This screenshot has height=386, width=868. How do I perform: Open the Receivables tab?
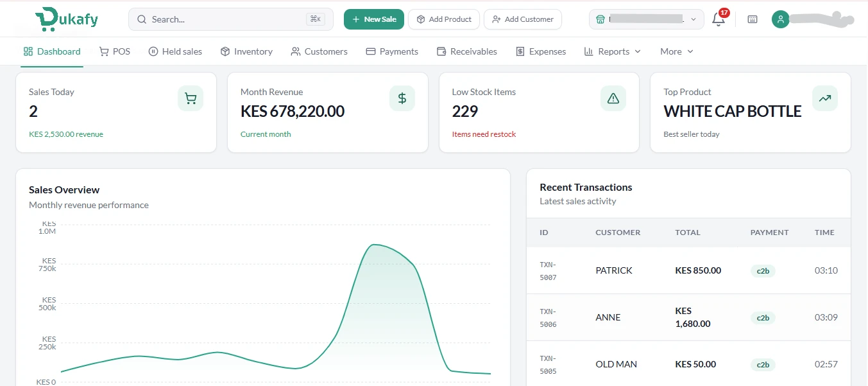pyautogui.click(x=466, y=51)
